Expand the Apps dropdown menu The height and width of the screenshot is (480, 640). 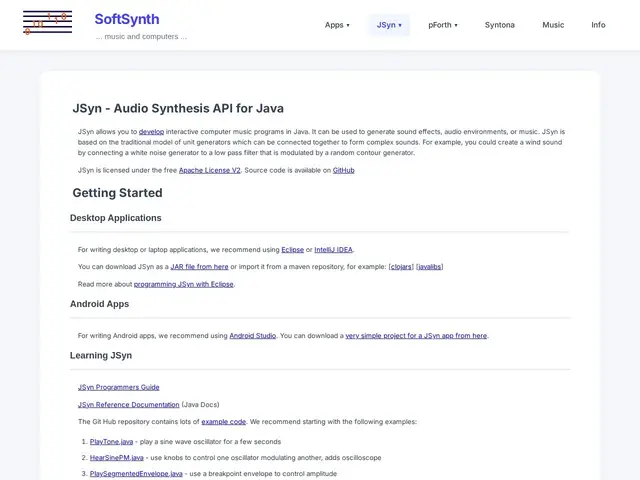click(337, 25)
